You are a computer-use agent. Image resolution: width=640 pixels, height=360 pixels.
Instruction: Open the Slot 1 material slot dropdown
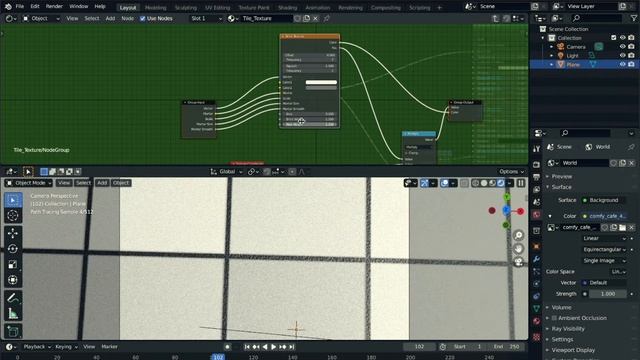click(x=206, y=19)
